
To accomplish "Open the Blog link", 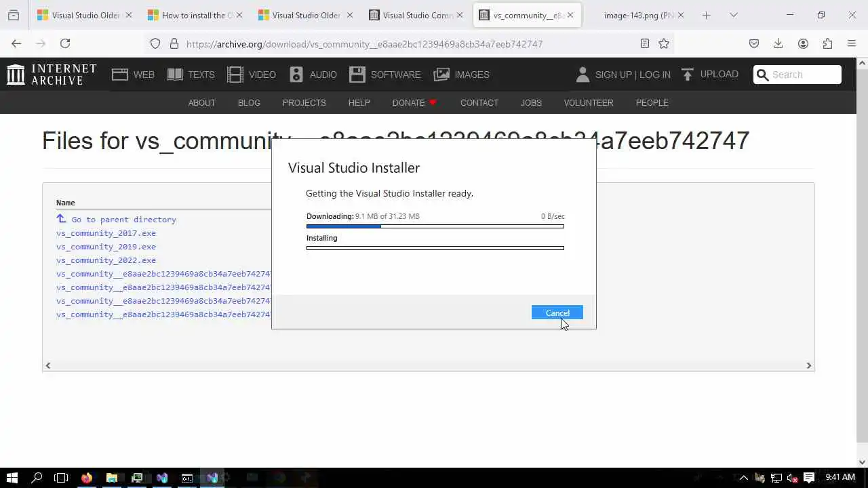I will pyautogui.click(x=249, y=102).
